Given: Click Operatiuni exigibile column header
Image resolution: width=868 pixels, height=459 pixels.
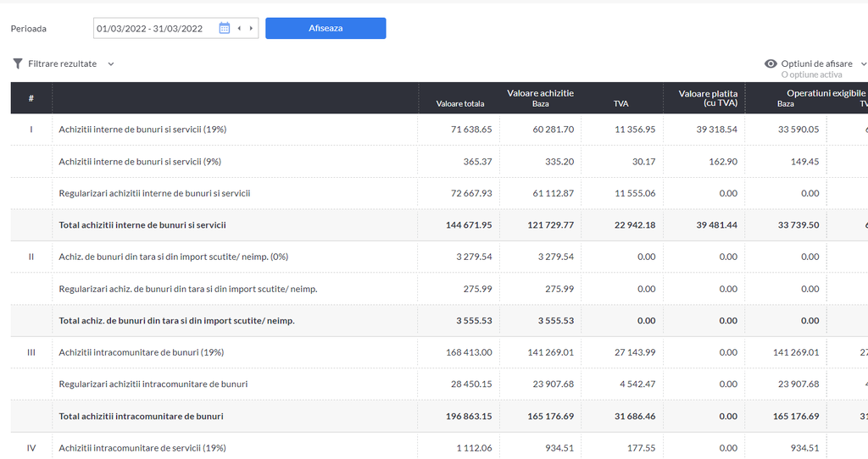Looking at the screenshot, I should 826,93.
